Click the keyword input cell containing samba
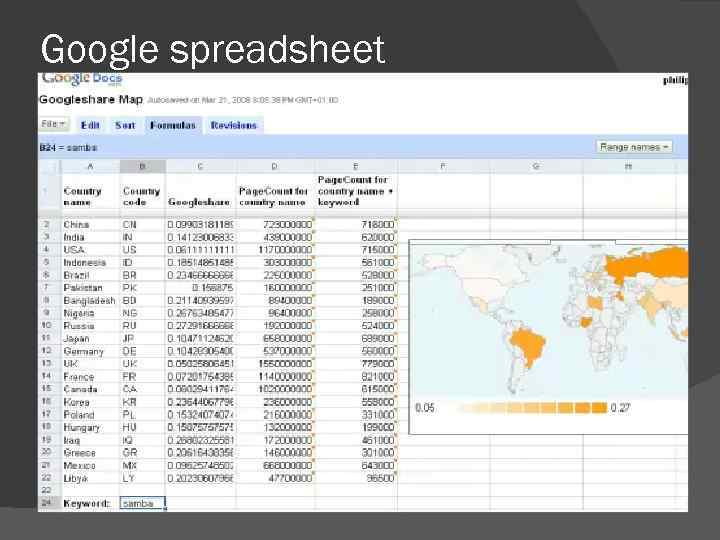 click(x=142, y=503)
